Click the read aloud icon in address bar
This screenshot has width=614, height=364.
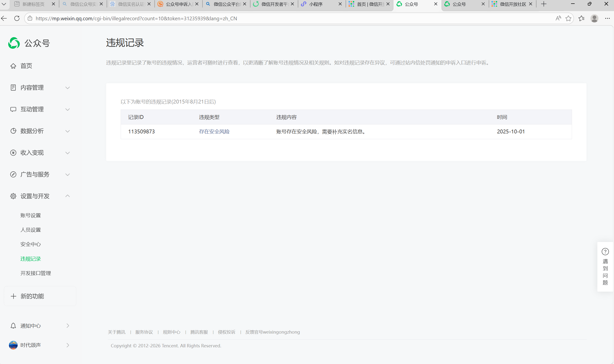tap(558, 18)
